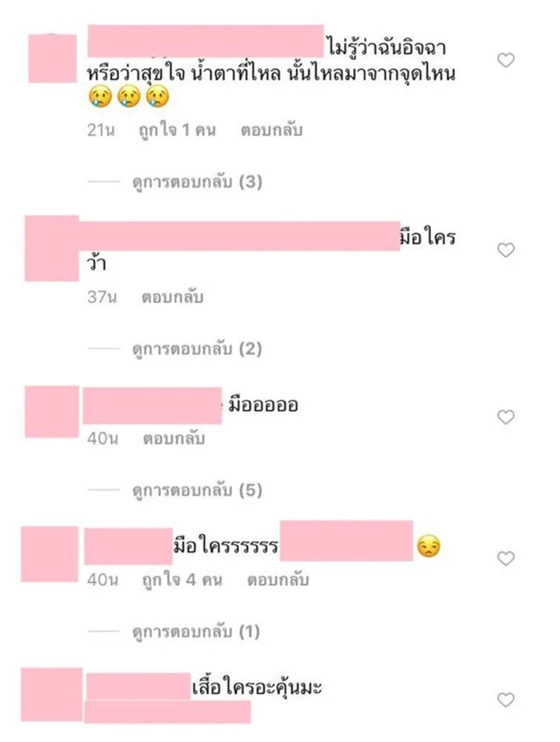Open avatar of 'เสื้อใครอะคุ้นมะ' commenter
The image size is (560, 742).
[52, 695]
